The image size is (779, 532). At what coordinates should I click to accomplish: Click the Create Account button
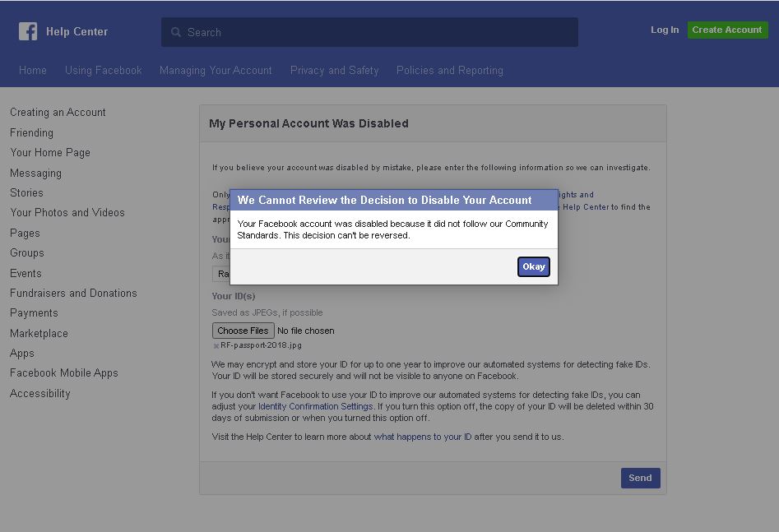pyautogui.click(x=727, y=30)
